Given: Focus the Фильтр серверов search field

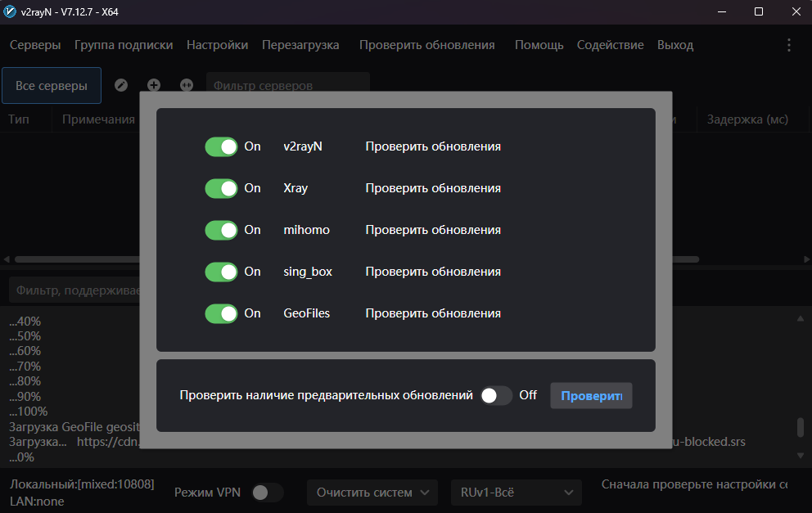Looking at the screenshot, I should click(288, 83).
